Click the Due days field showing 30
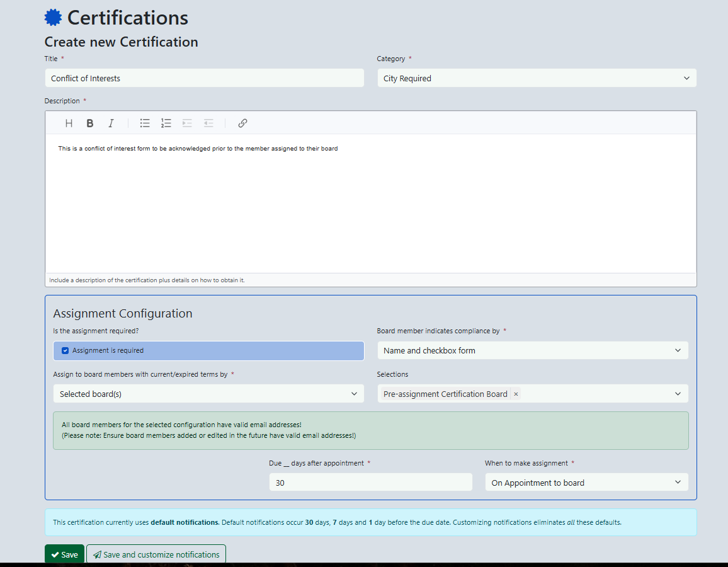 coord(370,483)
